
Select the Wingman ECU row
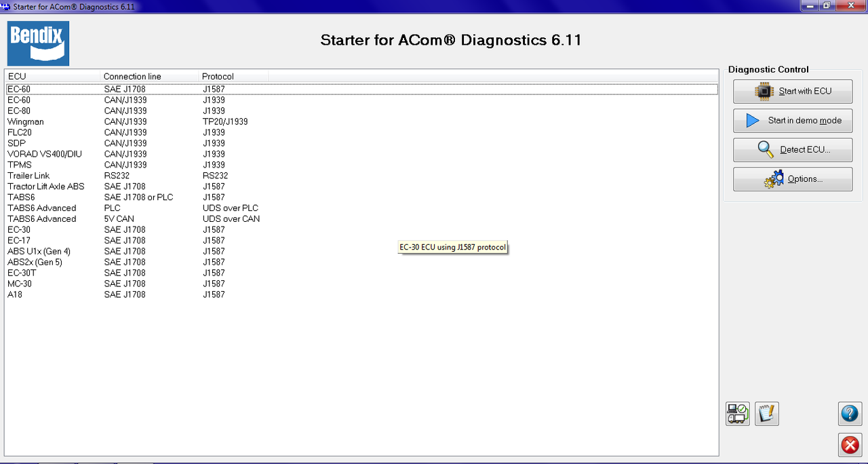tap(361, 121)
